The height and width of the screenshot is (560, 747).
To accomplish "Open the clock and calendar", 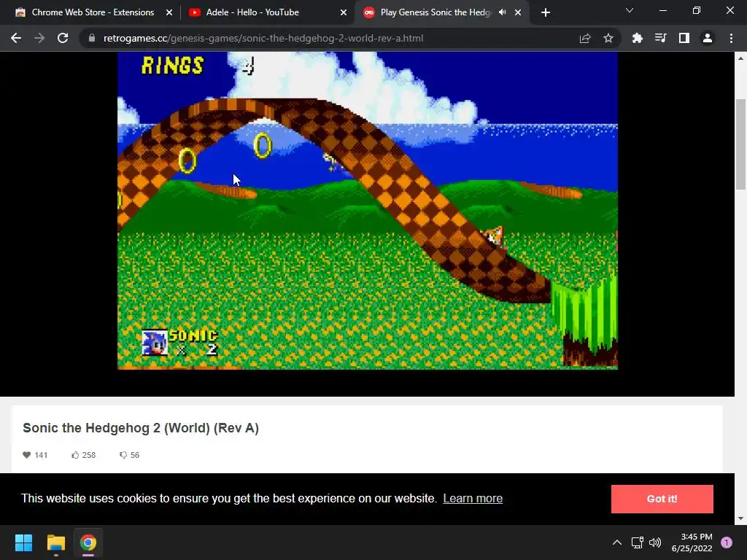I will point(692,542).
